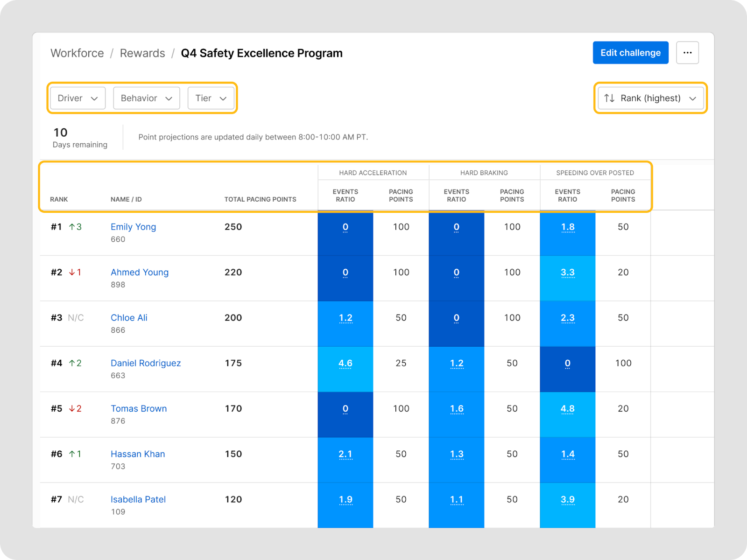This screenshot has width=747, height=560.
Task: Click Emily Yong's 1.8 speeding ratio cell
Action: [x=567, y=227]
